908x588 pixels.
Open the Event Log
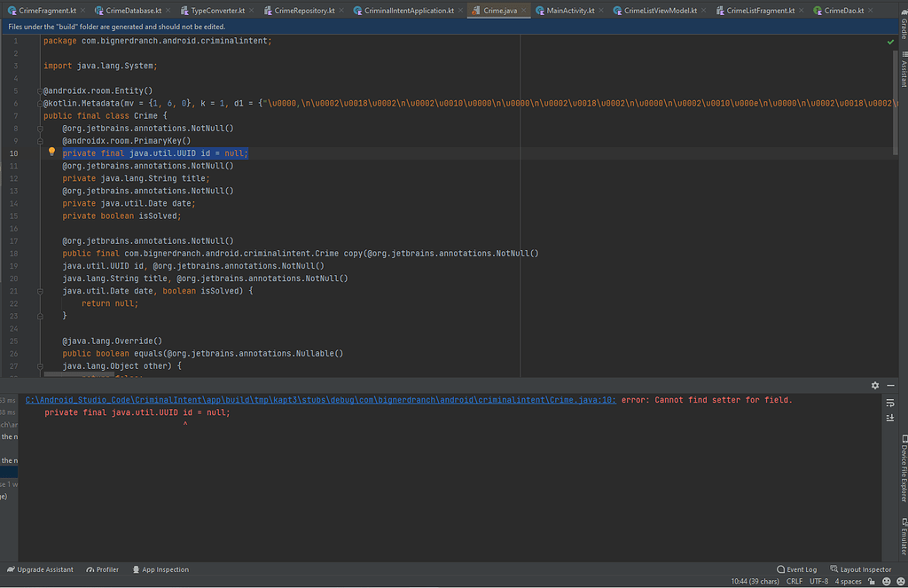(797, 569)
